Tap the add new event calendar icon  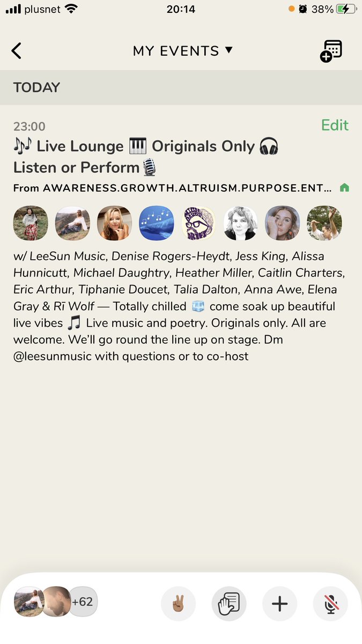(x=331, y=51)
